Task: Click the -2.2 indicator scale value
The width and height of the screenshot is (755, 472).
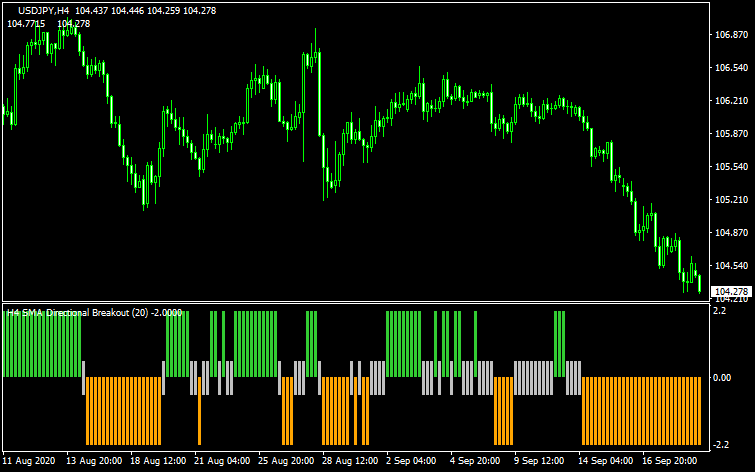Action: [x=721, y=444]
